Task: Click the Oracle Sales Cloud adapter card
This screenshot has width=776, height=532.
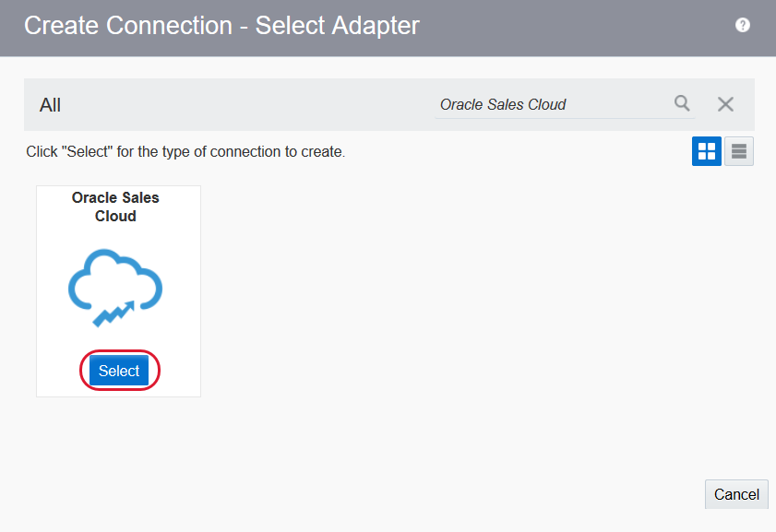Action: [117, 290]
